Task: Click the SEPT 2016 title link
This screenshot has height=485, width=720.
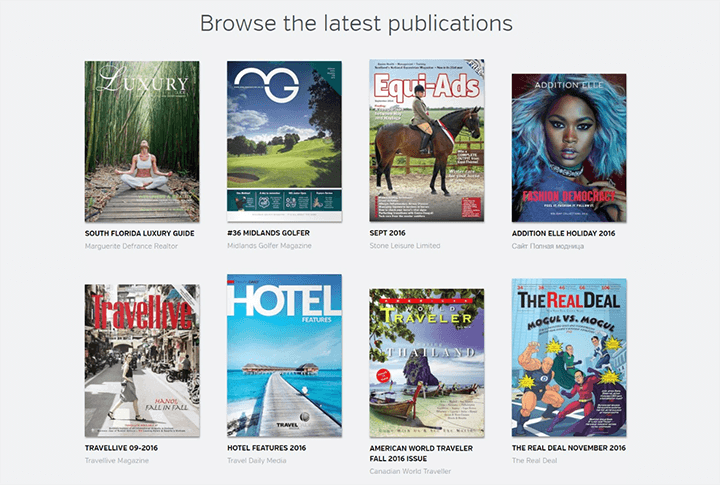Action: pos(388,233)
